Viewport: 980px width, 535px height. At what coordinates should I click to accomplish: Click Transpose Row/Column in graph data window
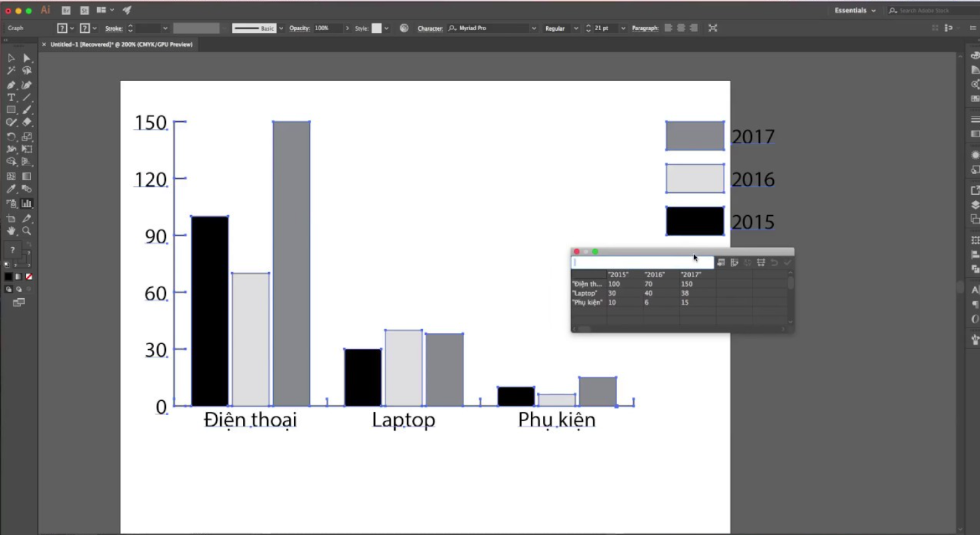point(734,262)
